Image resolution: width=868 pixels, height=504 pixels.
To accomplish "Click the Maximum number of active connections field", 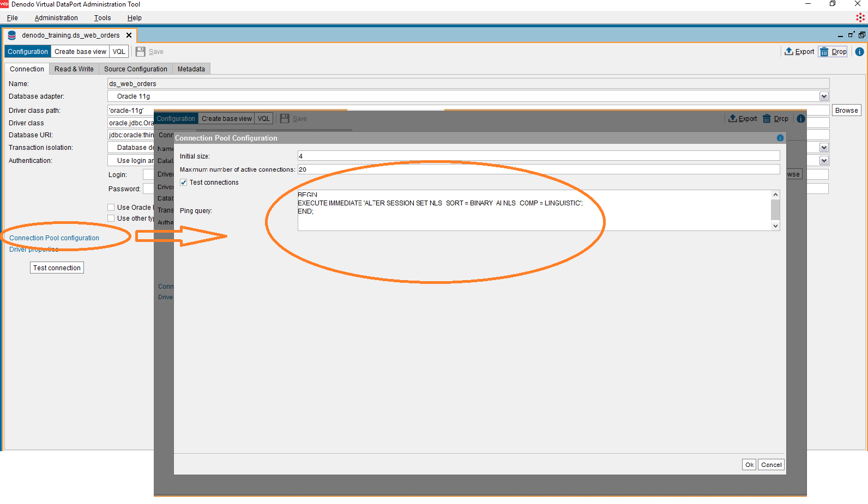I will [539, 169].
